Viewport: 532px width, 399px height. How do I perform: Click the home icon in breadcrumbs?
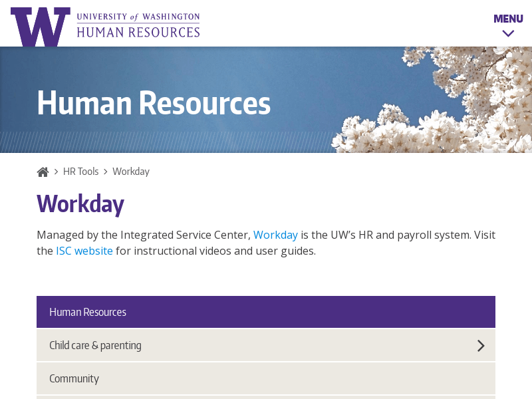pyautogui.click(x=43, y=172)
